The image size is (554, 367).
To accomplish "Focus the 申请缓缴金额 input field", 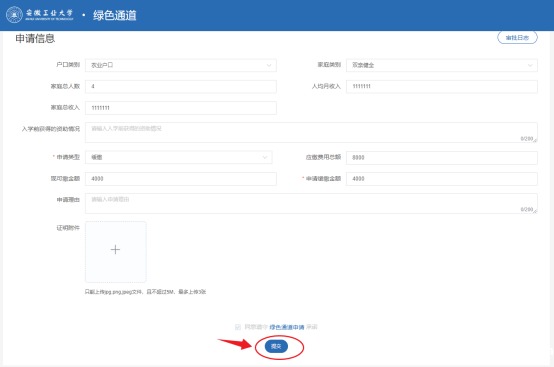I will tap(442, 179).
